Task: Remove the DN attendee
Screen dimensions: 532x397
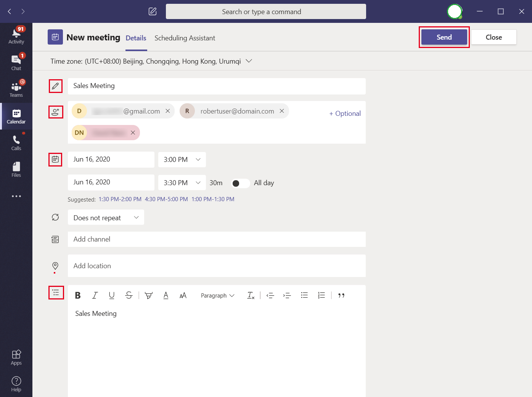Action: click(x=133, y=133)
